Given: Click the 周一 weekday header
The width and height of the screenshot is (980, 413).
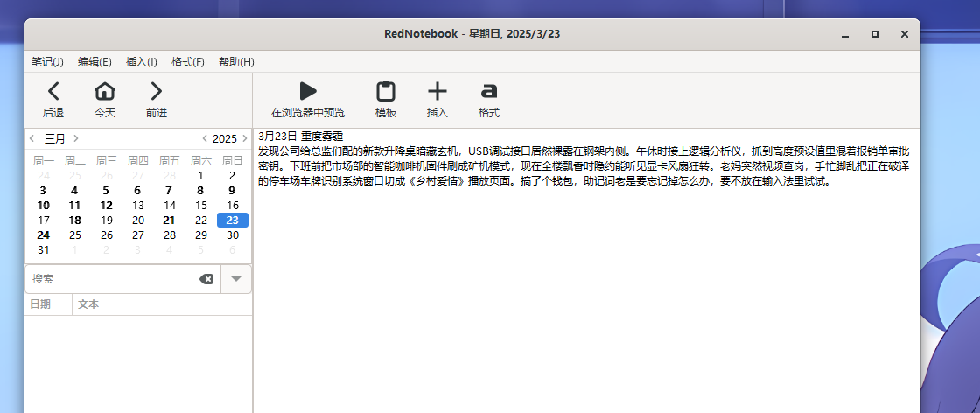Looking at the screenshot, I should [x=43, y=161].
